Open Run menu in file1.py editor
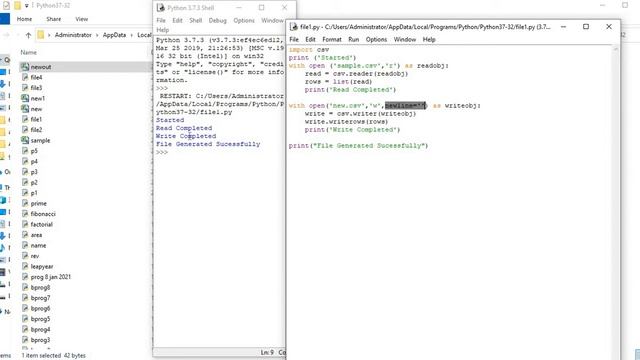640x360 pixels. [353, 40]
